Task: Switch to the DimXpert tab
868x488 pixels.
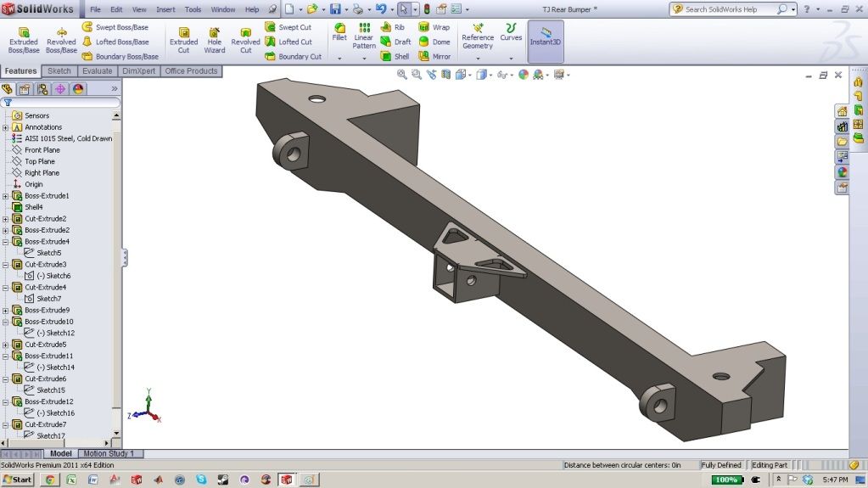Action: click(139, 71)
